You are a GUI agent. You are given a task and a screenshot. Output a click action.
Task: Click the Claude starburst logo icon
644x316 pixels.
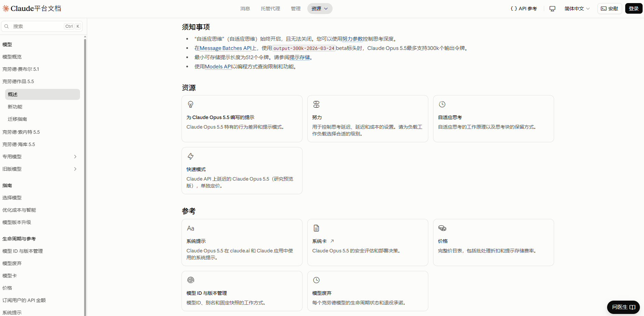(x=6, y=9)
